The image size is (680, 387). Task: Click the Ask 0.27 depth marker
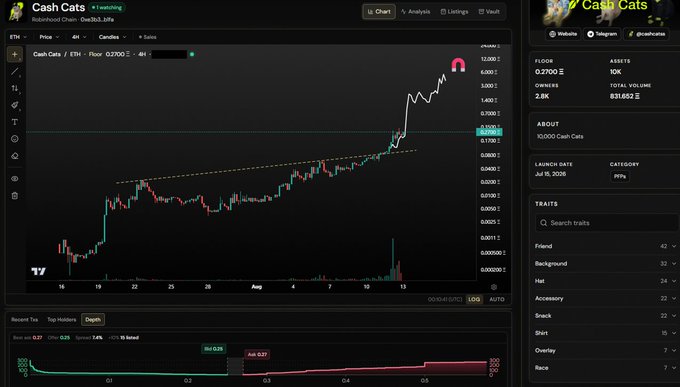(x=257, y=354)
